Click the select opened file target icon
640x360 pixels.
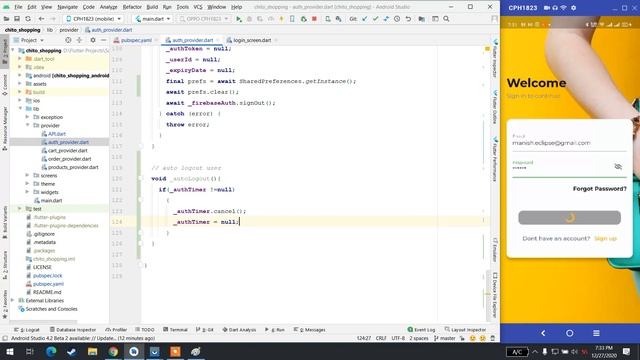68,40
